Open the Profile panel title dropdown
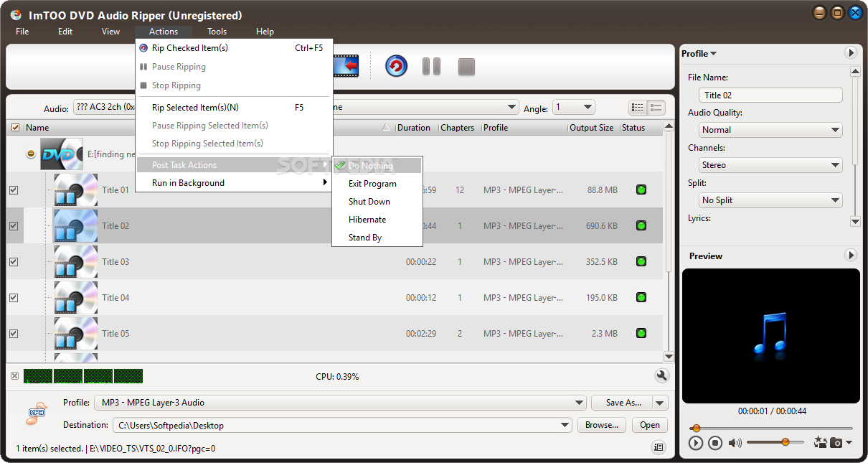The height and width of the screenshot is (463, 868). pyautogui.click(x=699, y=53)
